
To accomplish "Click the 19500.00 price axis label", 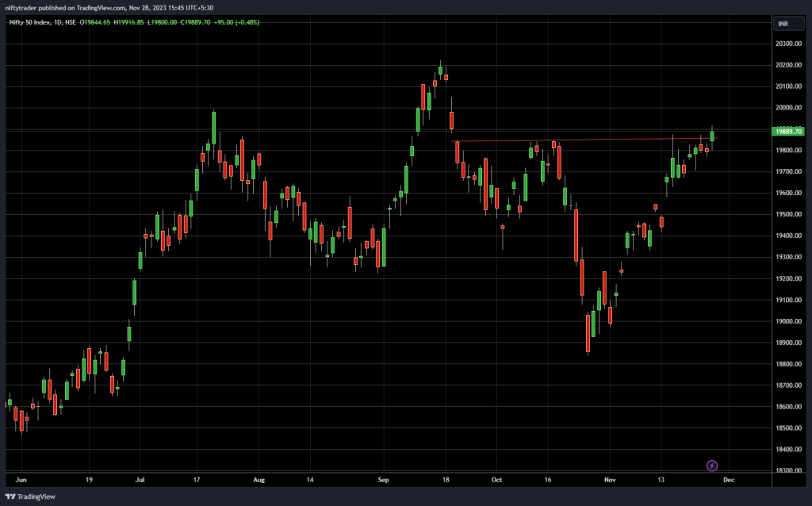I will [788, 214].
